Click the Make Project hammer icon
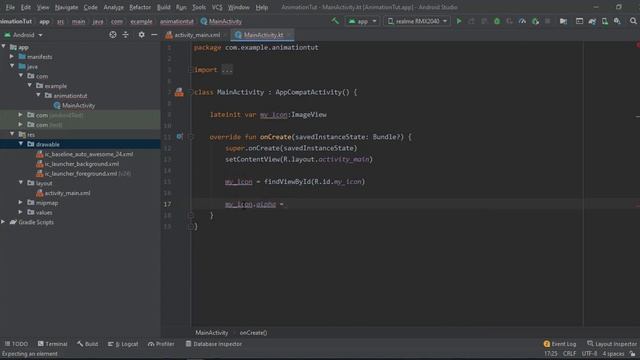The image size is (640, 360). 335,21
